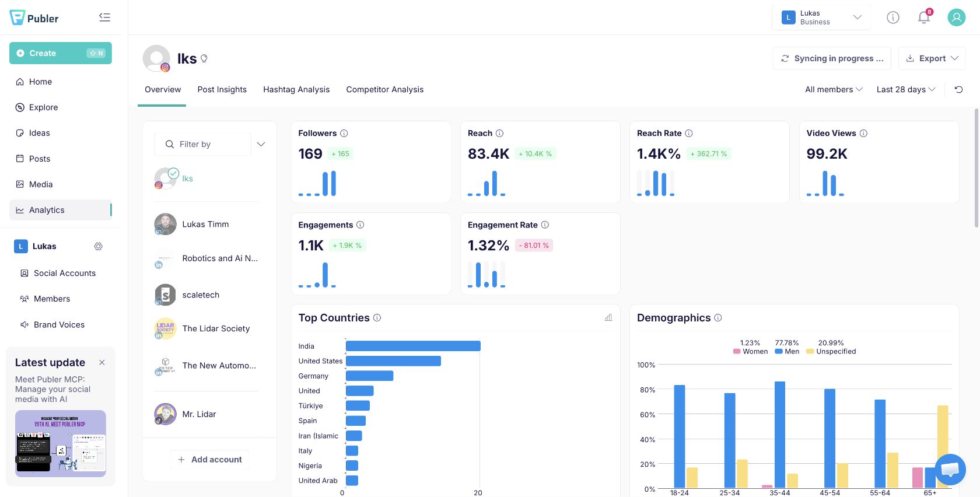Open the Post Insights tab
Image resolution: width=980 pixels, height=497 pixels.
click(222, 89)
